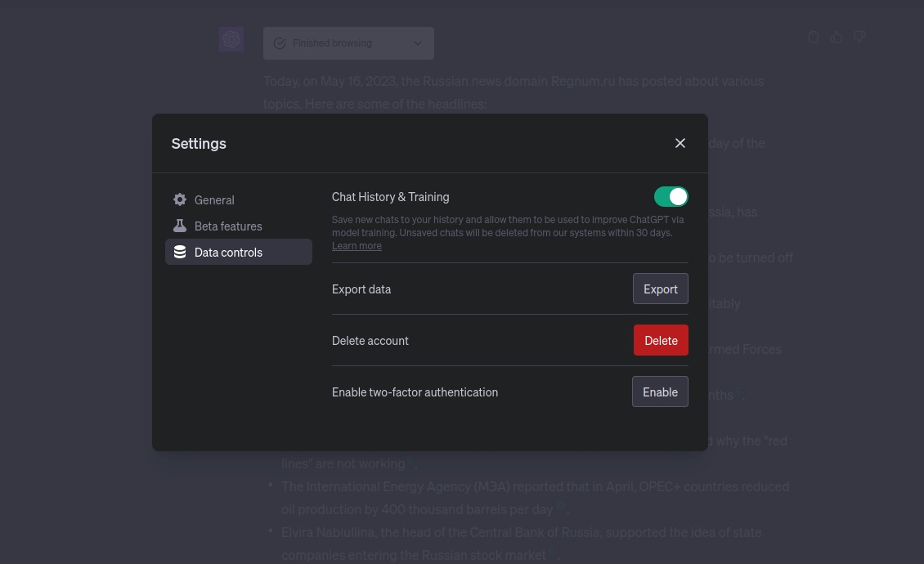Image resolution: width=924 pixels, height=564 pixels.
Task: Click the gear icon beside General
Action: coord(180,199)
